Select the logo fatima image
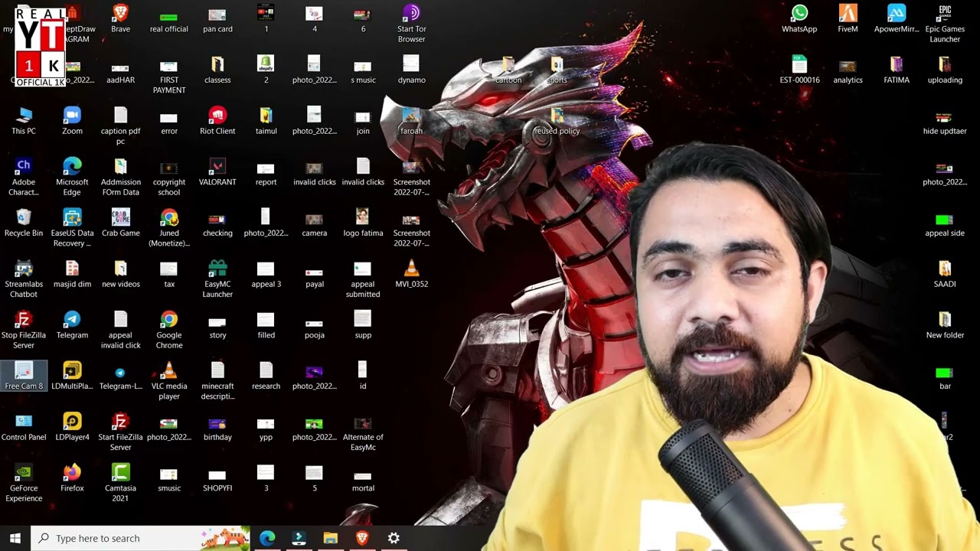 (x=363, y=223)
